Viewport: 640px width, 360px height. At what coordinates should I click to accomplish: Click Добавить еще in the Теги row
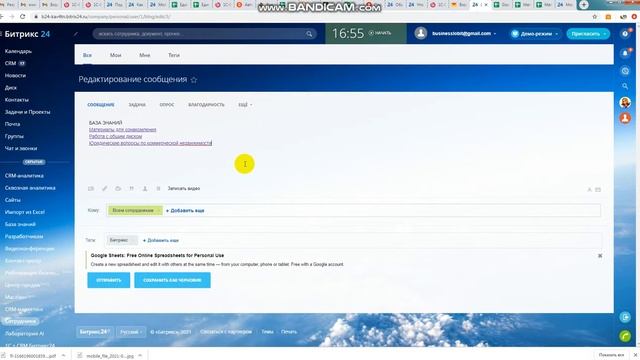pos(161,240)
